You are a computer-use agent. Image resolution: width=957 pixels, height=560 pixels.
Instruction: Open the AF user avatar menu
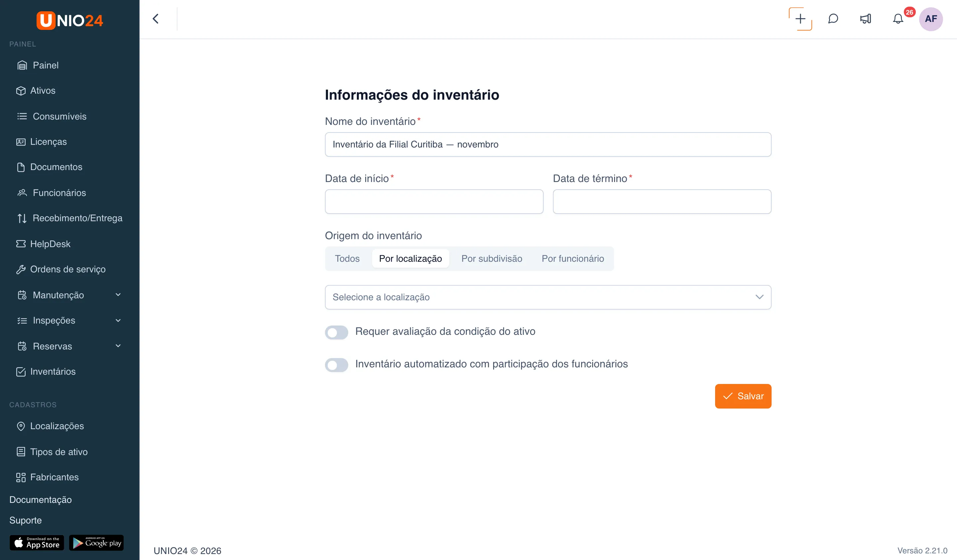point(930,19)
